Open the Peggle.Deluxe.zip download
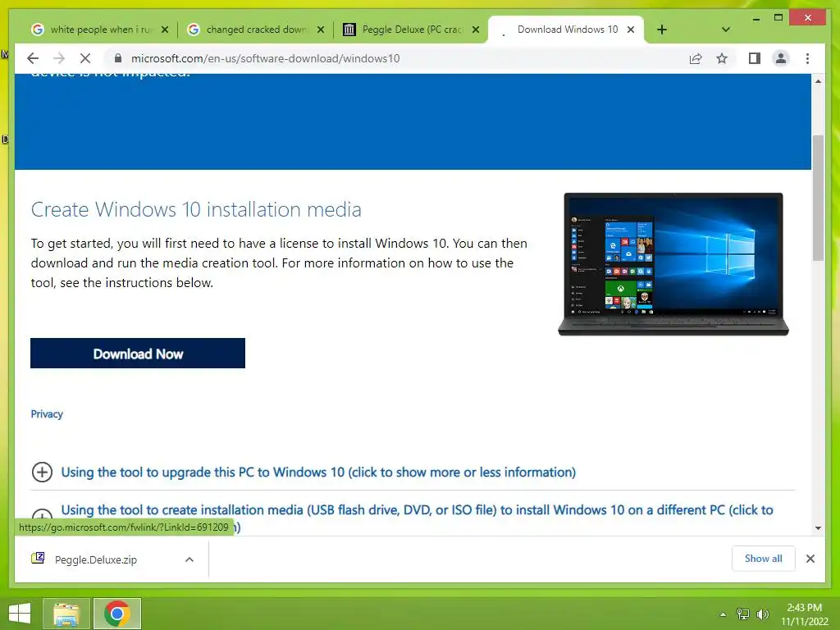The image size is (840, 630). click(x=95, y=559)
